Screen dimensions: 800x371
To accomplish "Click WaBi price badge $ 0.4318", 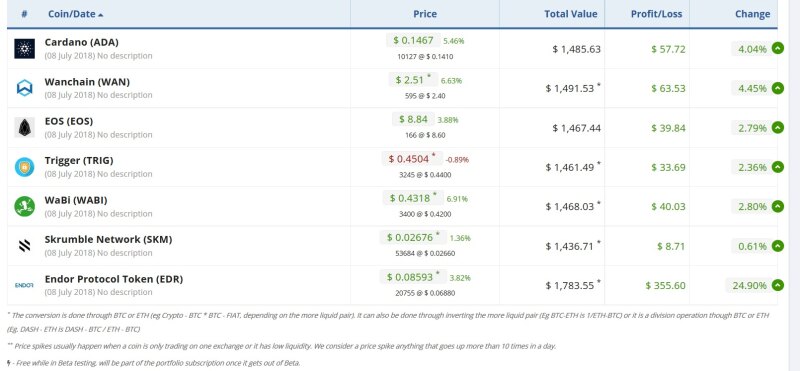I will [413, 198].
